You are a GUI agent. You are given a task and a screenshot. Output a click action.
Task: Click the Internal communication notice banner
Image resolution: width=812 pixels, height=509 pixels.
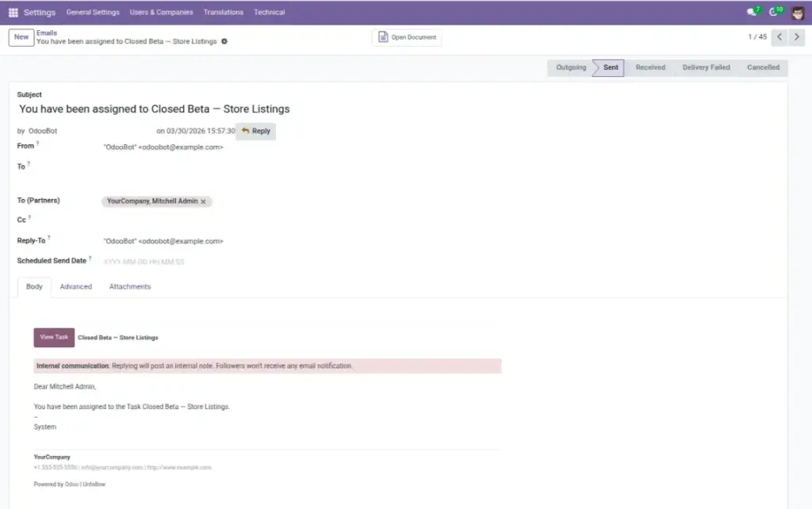pyautogui.click(x=267, y=366)
